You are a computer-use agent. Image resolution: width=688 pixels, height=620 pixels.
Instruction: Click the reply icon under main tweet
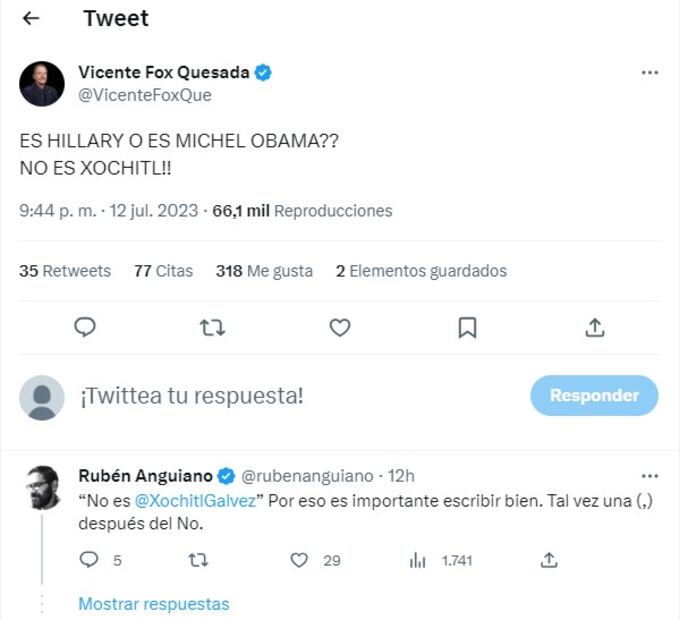point(86,327)
